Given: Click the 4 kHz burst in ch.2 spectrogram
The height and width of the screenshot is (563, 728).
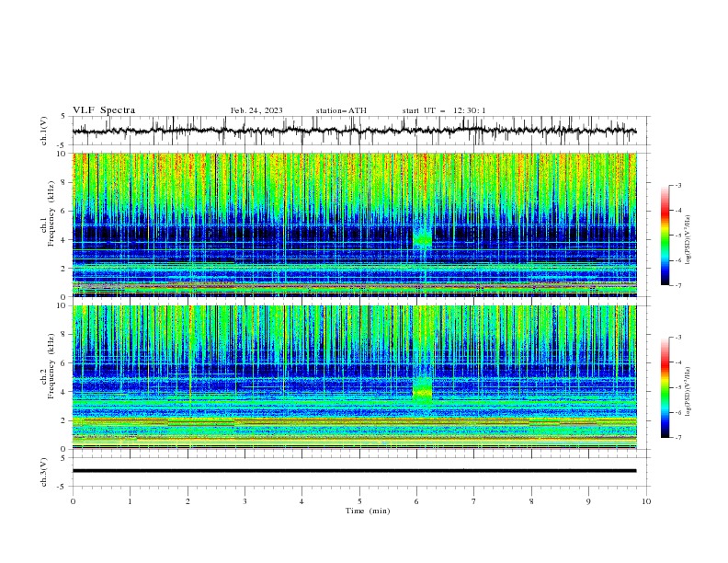Looking at the screenshot, I should [423, 391].
